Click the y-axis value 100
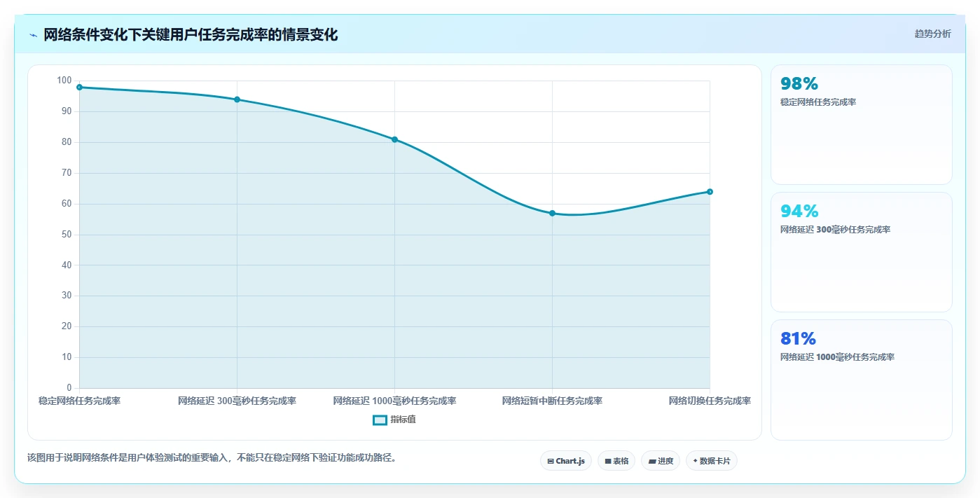This screenshot has width=980, height=498. pyautogui.click(x=64, y=81)
